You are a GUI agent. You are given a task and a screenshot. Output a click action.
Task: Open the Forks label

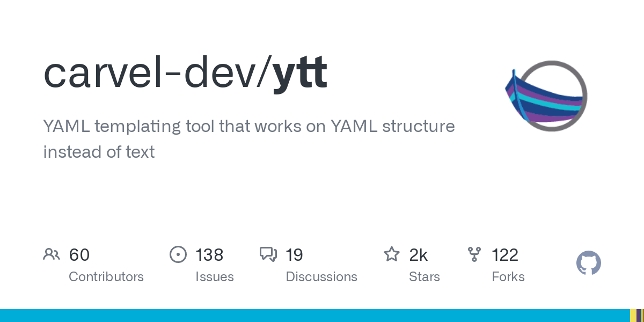(508, 277)
